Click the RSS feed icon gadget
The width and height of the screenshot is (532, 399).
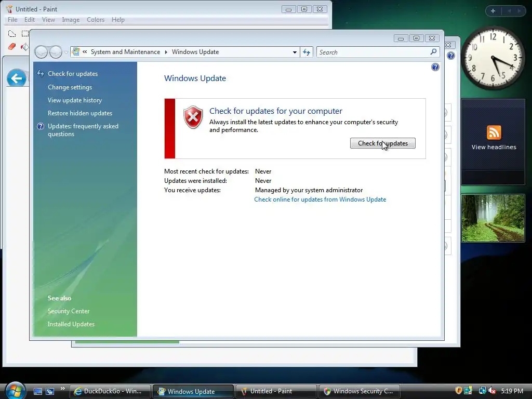click(x=494, y=132)
